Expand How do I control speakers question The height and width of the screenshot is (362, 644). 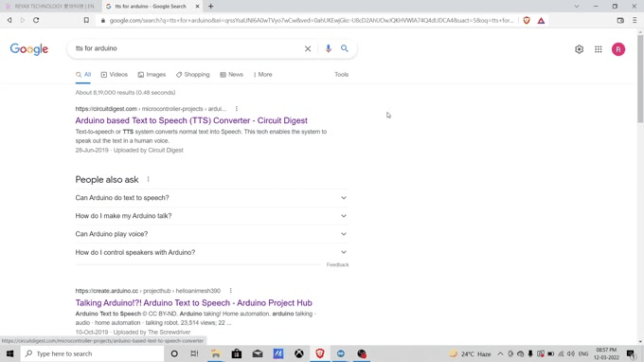211,252
